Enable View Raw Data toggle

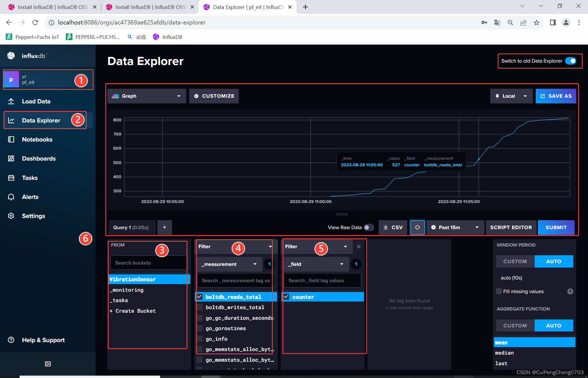(x=369, y=227)
